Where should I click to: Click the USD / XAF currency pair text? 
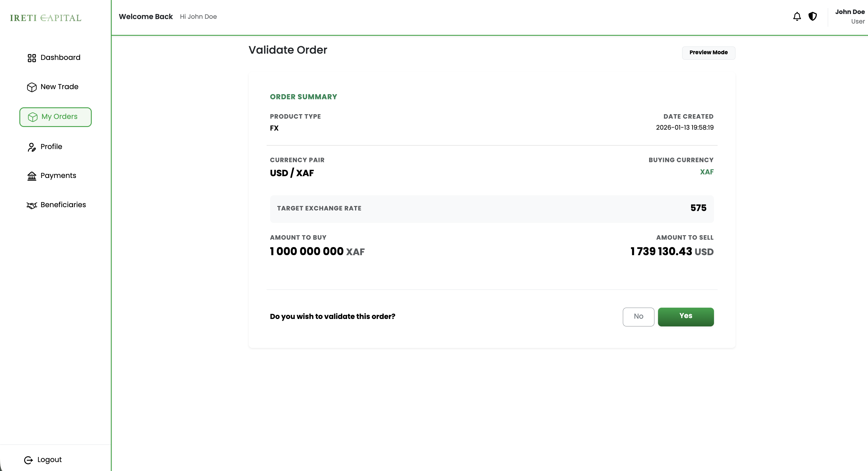pyautogui.click(x=292, y=173)
